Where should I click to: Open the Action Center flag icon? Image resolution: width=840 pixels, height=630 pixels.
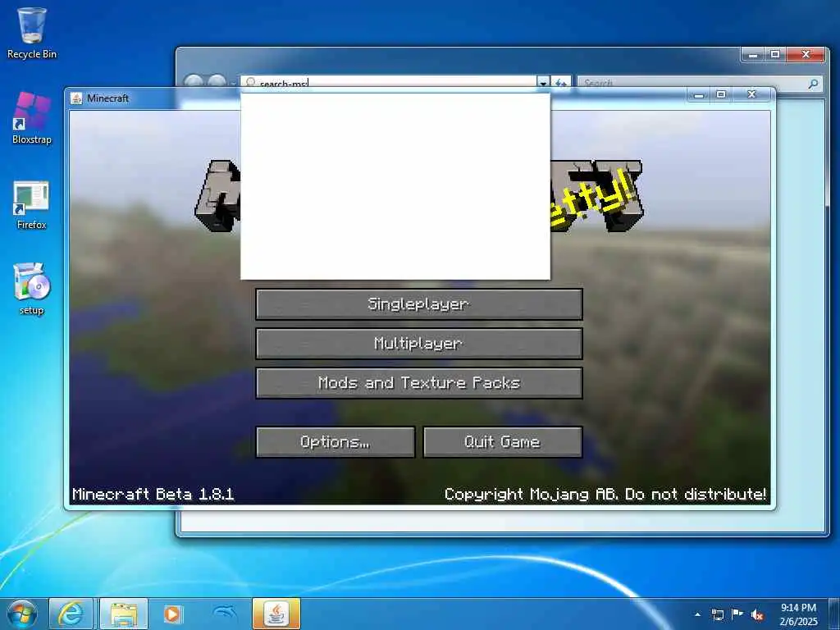click(x=737, y=614)
